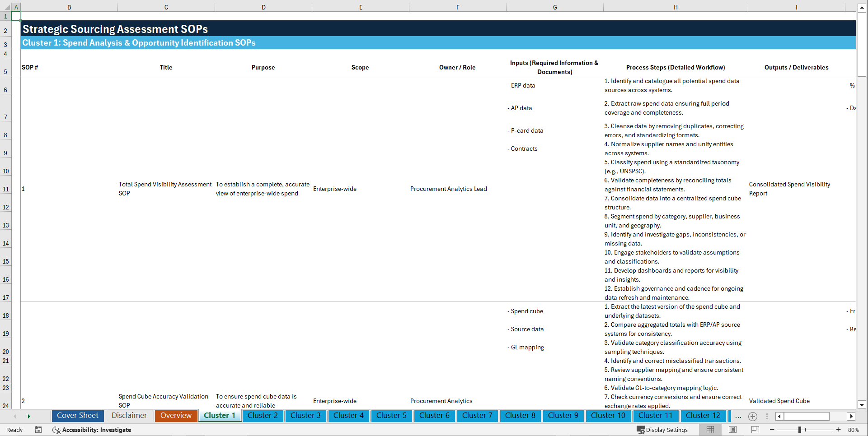
Task: Open the hidden sheets list via the ellipsis
Action: click(x=738, y=417)
